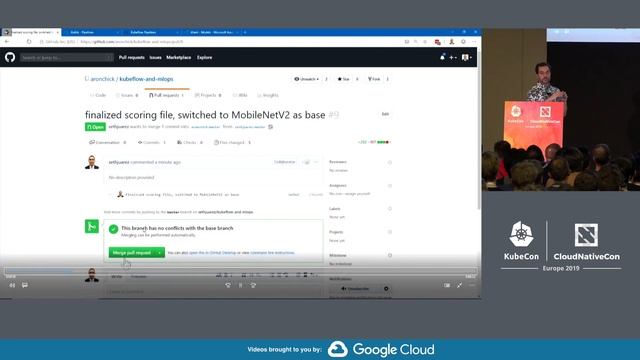Open the Commits tab of the PR

(151, 142)
